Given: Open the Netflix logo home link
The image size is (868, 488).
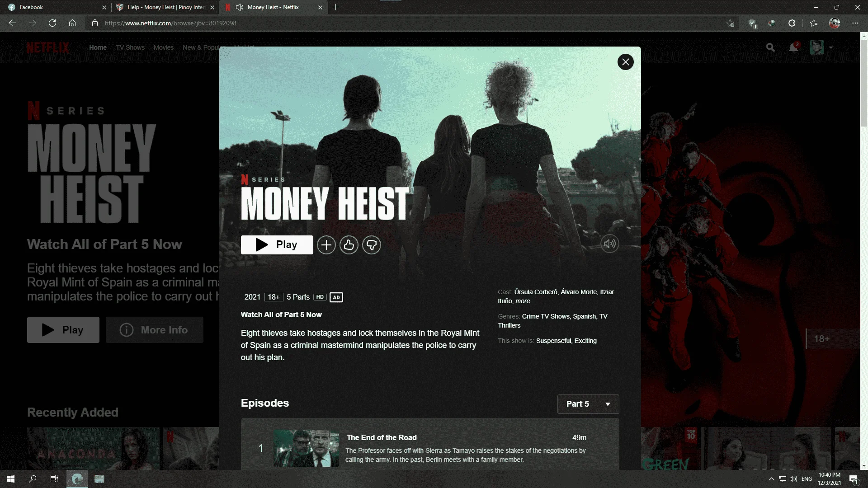Looking at the screenshot, I should coord(48,47).
